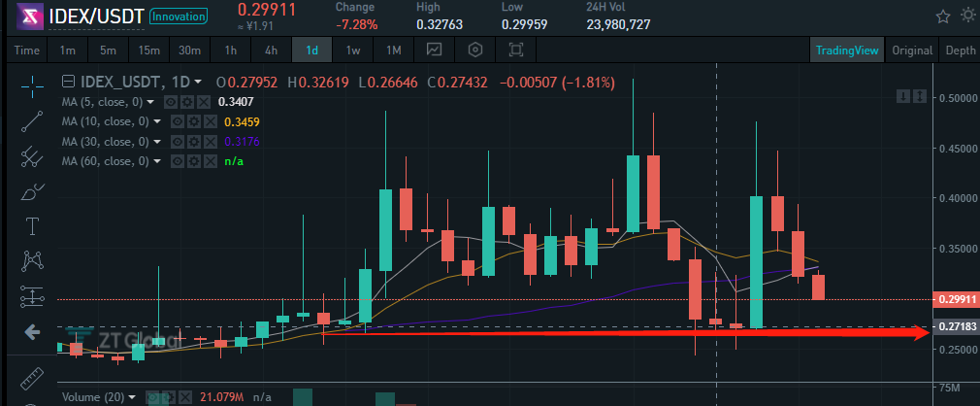Click the back arrow in drawing toolbar
Viewport: 980px width, 406px height.
(x=32, y=332)
